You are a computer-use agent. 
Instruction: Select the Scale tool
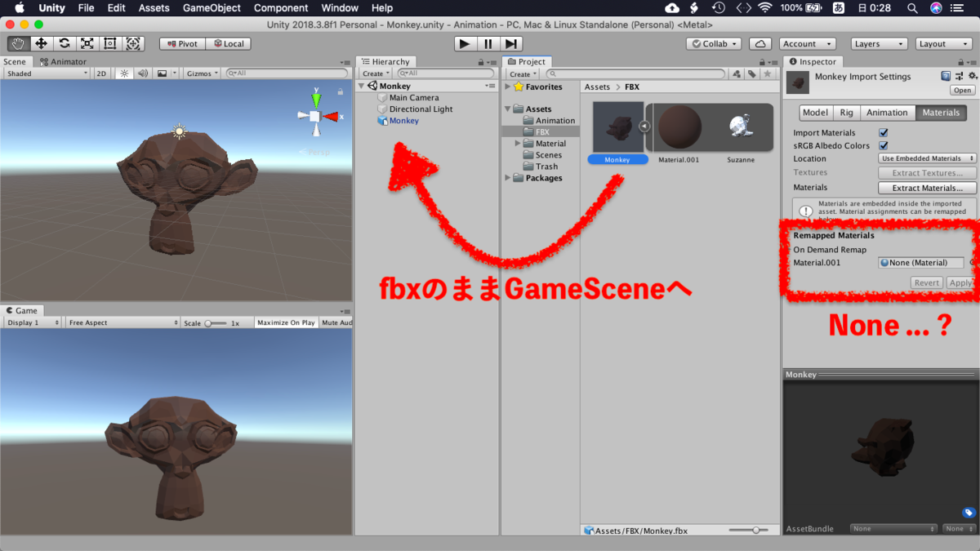(x=87, y=43)
